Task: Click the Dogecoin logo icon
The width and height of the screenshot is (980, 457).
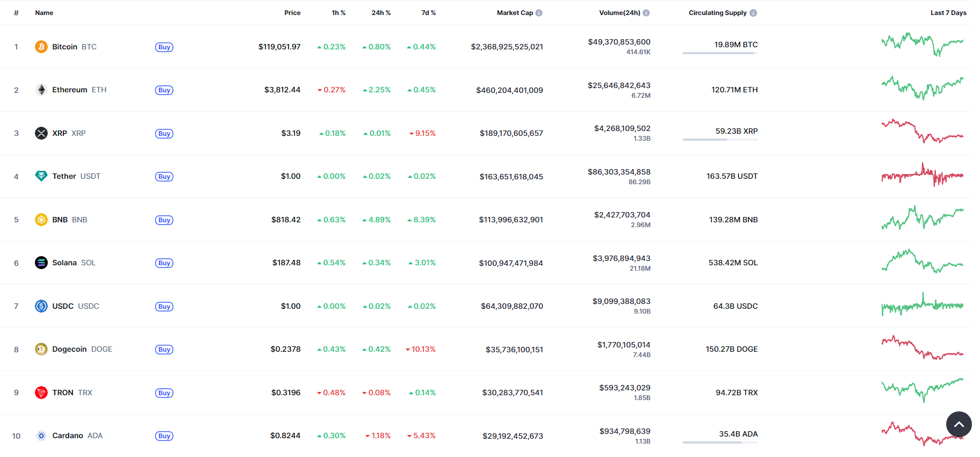Action: [41, 349]
